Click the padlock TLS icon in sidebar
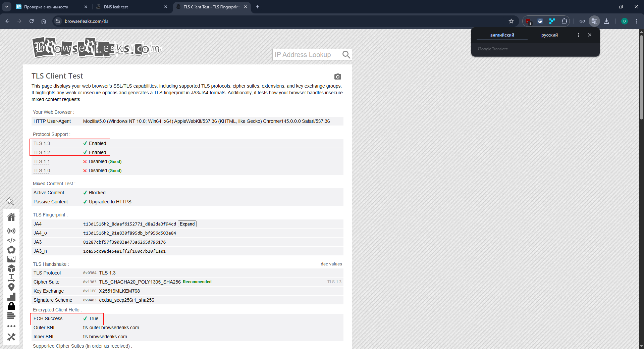Screen dimensions: 644x349 (11, 306)
